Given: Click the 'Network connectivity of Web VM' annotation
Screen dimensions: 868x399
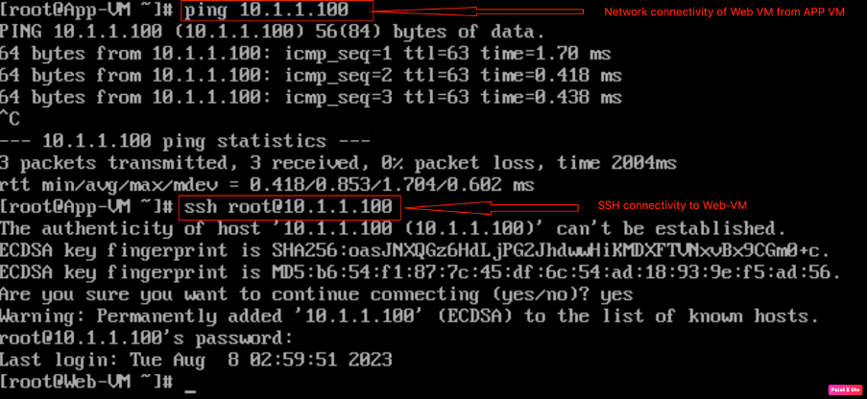Looking at the screenshot, I should coord(724,12).
